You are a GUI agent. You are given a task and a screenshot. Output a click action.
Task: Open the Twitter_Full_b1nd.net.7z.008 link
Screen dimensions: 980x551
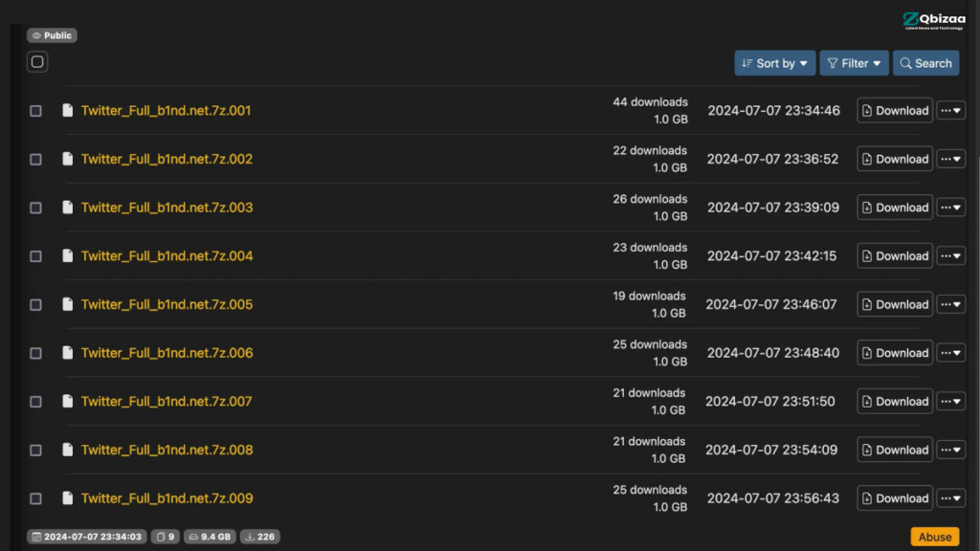(x=167, y=450)
